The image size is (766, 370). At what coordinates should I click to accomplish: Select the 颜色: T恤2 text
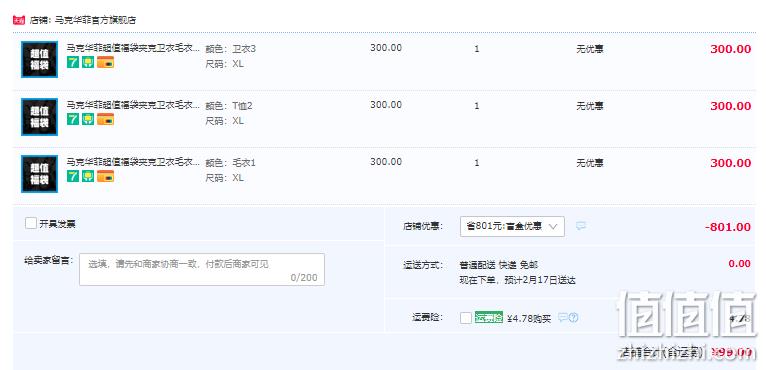[229, 106]
